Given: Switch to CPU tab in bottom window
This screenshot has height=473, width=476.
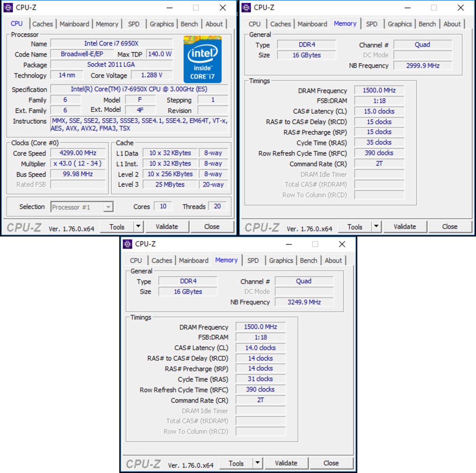Looking at the screenshot, I should [136, 260].
